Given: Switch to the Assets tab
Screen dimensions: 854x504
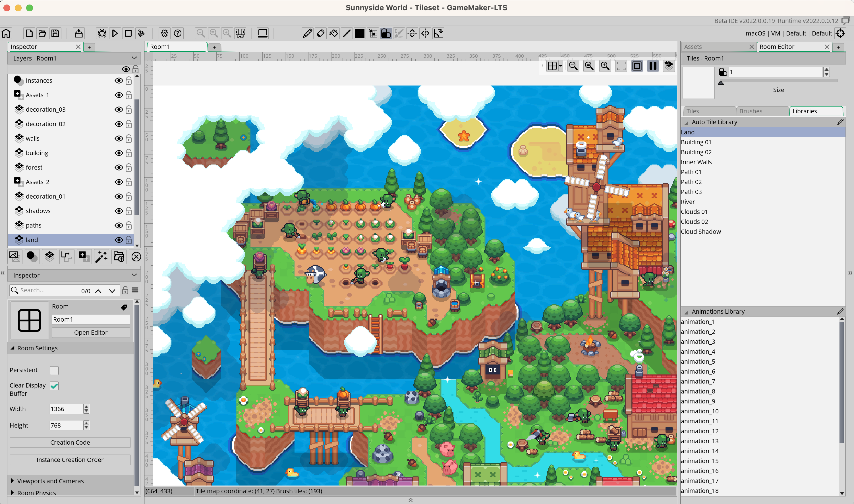Looking at the screenshot, I should coord(719,47).
